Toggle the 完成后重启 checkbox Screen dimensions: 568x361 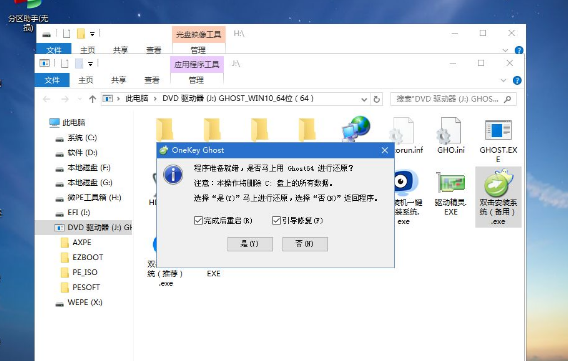click(198, 220)
